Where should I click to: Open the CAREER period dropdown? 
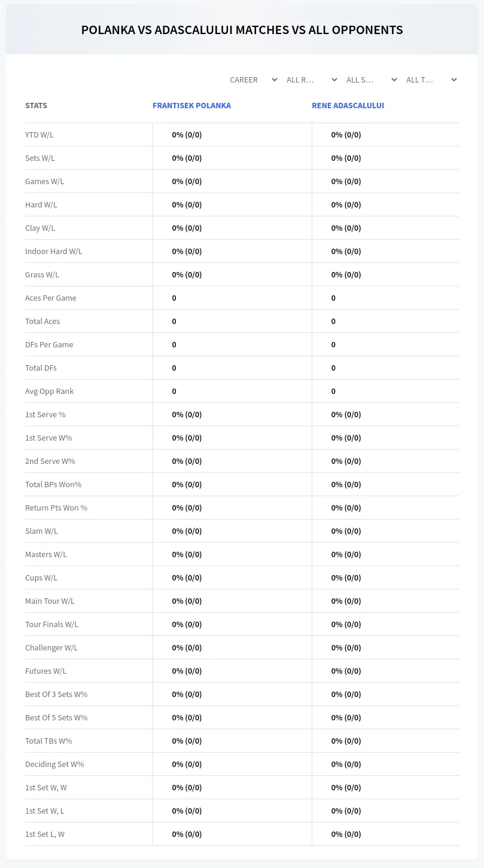point(253,80)
